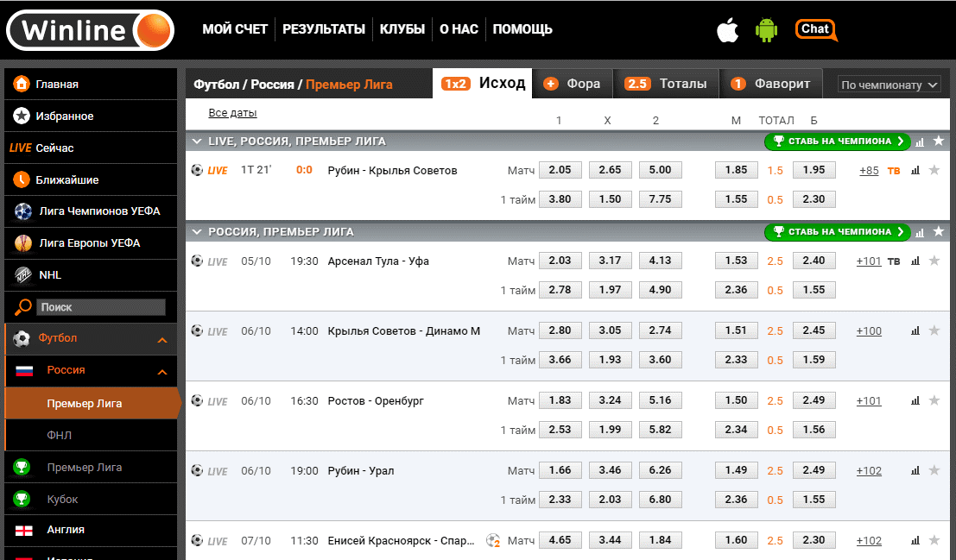Open statistics chart for Ростов - Оренбург

click(915, 401)
